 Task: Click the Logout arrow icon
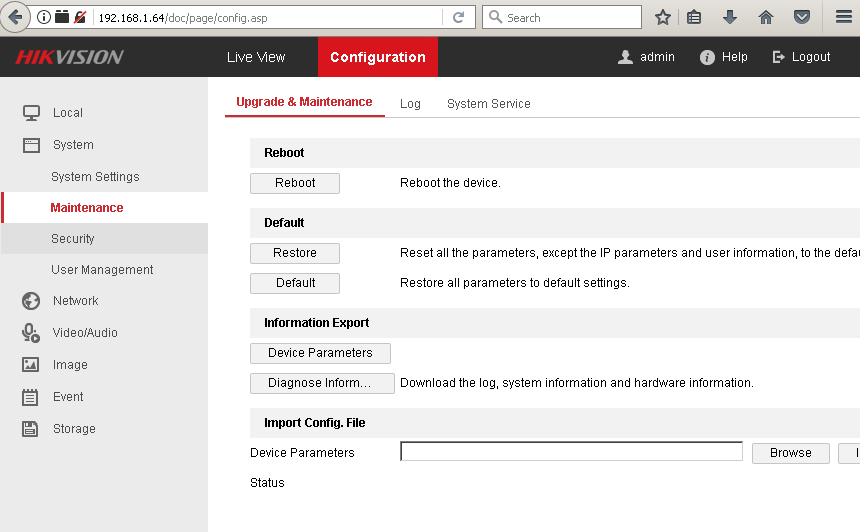coord(779,58)
